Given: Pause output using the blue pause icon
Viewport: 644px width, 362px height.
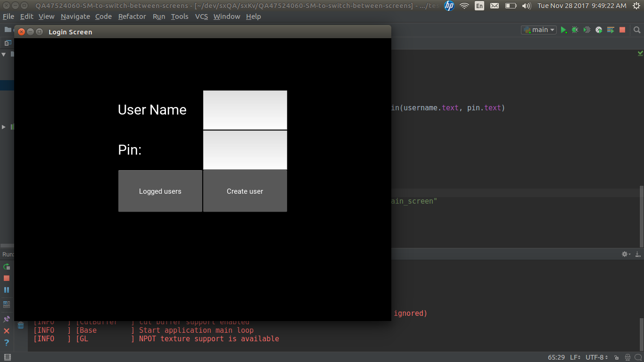Looking at the screenshot, I should coord(7,290).
